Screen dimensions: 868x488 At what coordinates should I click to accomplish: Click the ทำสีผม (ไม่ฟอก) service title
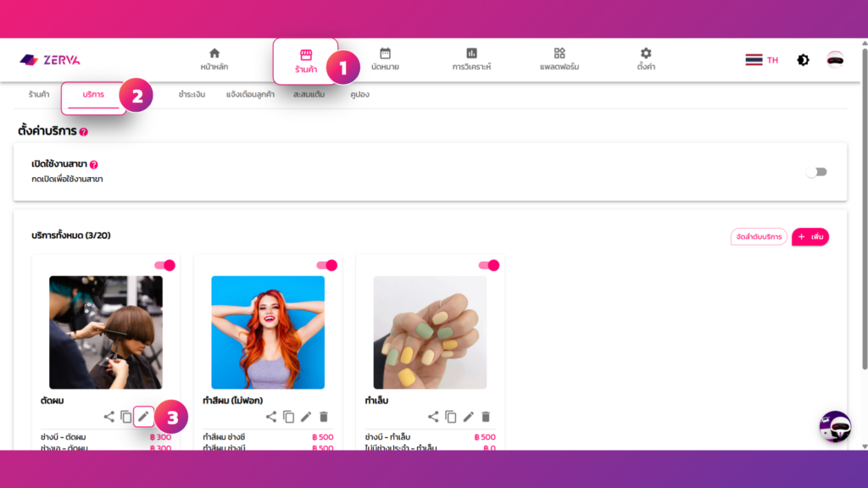tap(232, 401)
